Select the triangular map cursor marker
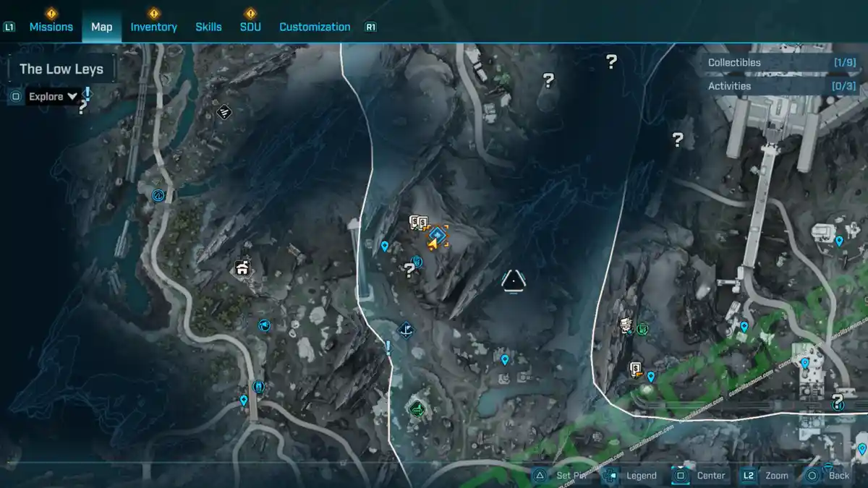The image size is (868, 488). (x=513, y=280)
